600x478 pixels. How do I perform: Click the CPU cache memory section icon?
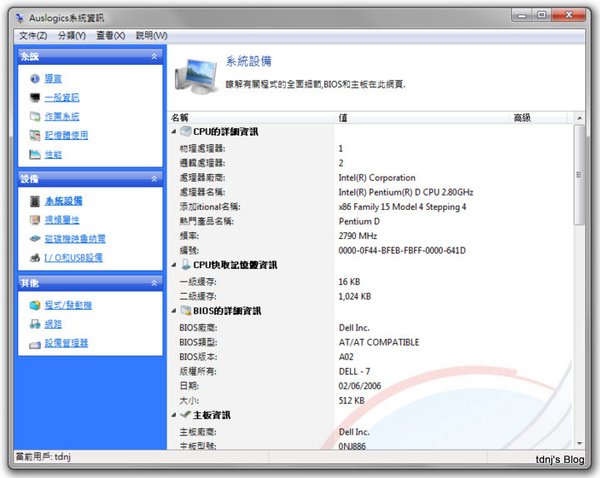coord(186,264)
